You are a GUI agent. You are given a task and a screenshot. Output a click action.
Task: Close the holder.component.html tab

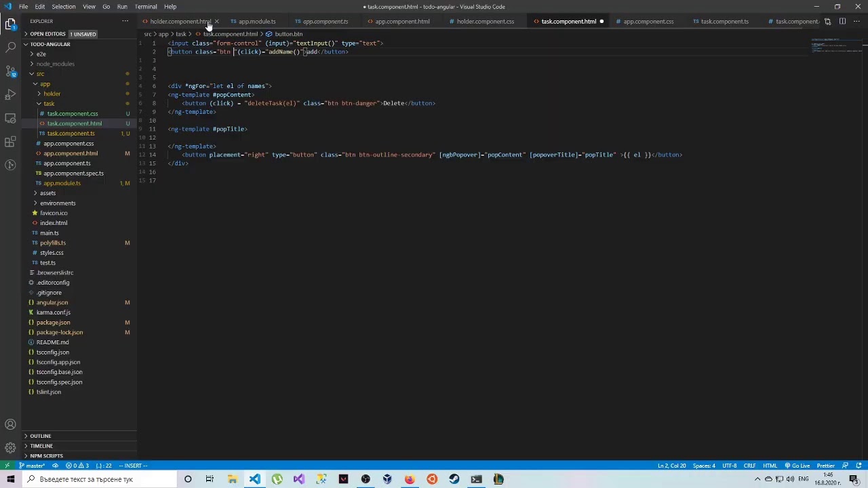point(216,21)
